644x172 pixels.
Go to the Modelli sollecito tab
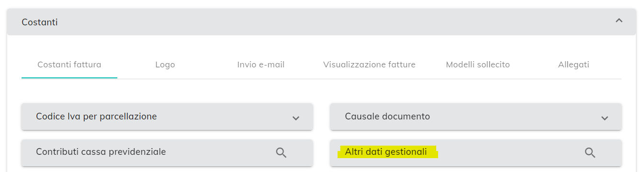pos(478,64)
